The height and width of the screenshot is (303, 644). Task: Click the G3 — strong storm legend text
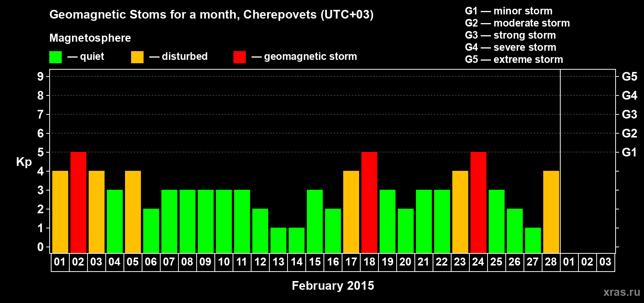pyautogui.click(x=510, y=35)
